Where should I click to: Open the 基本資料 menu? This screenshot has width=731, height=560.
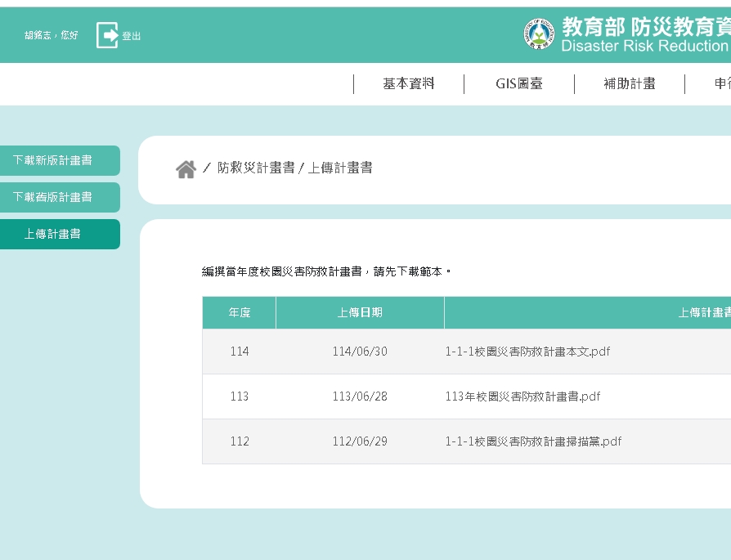pos(408,83)
